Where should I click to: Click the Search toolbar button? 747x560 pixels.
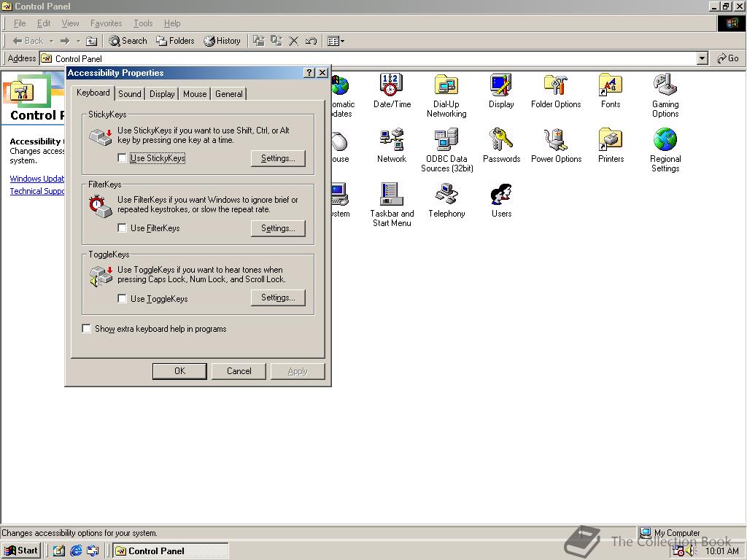[128, 41]
